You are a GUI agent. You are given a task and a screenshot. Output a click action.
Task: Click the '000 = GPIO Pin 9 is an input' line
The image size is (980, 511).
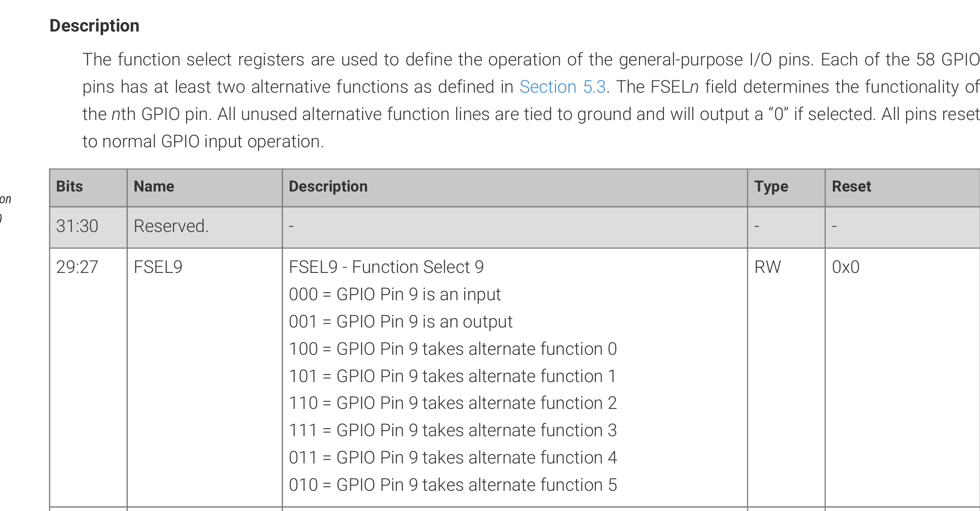click(395, 295)
